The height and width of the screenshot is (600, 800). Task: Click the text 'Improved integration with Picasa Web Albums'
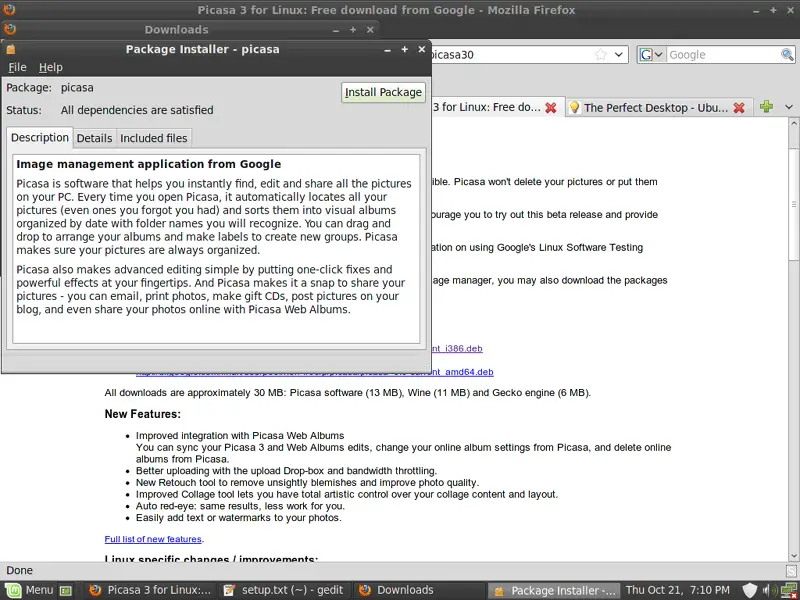point(240,436)
